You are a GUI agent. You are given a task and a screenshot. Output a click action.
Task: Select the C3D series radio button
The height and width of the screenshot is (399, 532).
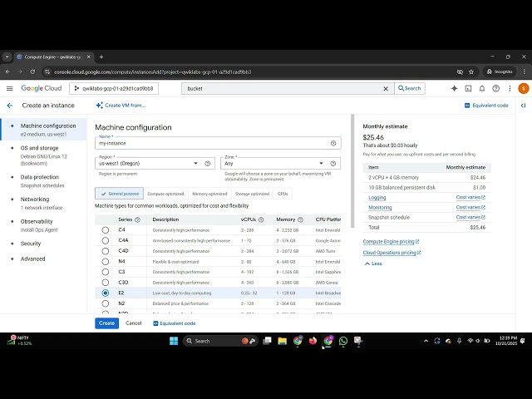click(106, 283)
